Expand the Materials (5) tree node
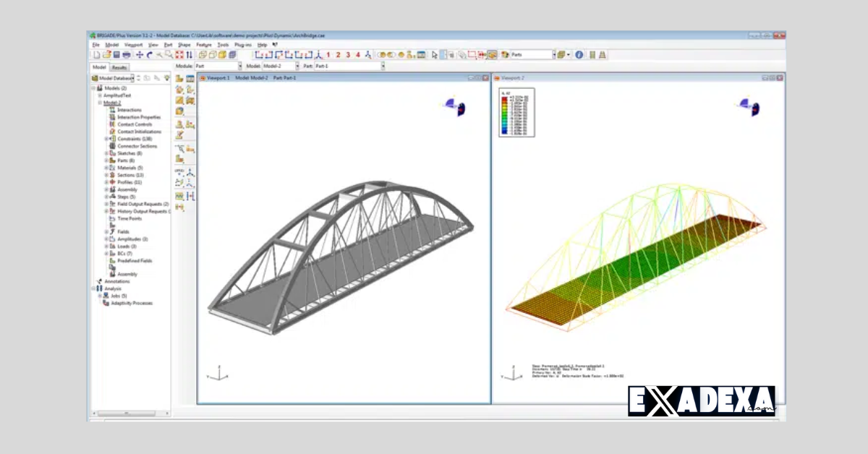Image resolution: width=868 pixels, height=454 pixels. [x=106, y=168]
